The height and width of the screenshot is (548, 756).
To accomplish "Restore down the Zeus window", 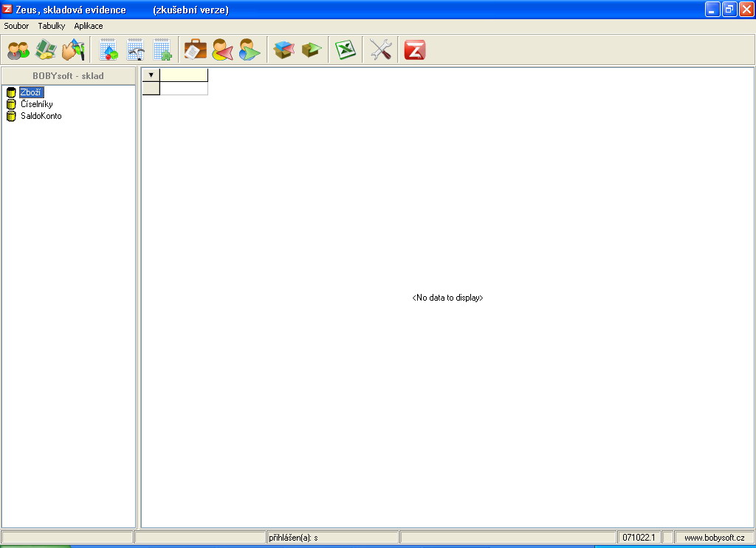I will click(729, 9).
